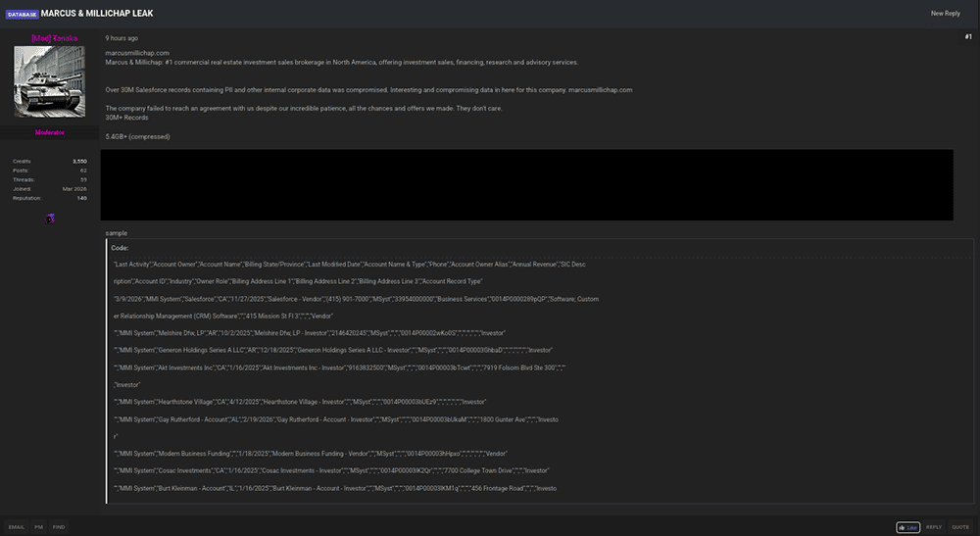This screenshot has width=980, height=536.
Task: Click the 'sample' label above code block
Action: click(x=117, y=233)
